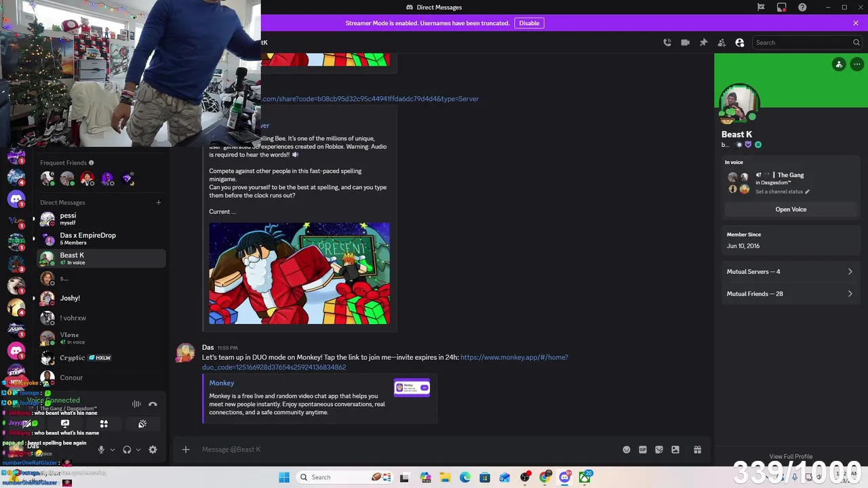Deafen audio with headphones icon
868x488 pixels.
coord(127,449)
